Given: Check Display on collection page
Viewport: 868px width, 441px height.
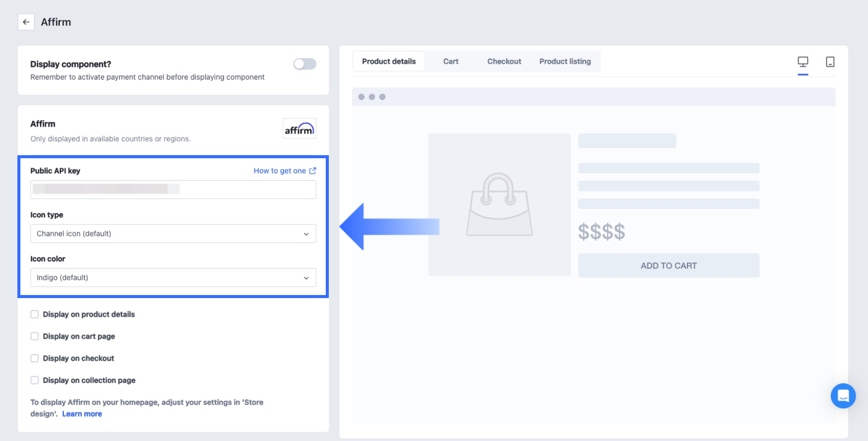Looking at the screenshot, I should (34, 380).
